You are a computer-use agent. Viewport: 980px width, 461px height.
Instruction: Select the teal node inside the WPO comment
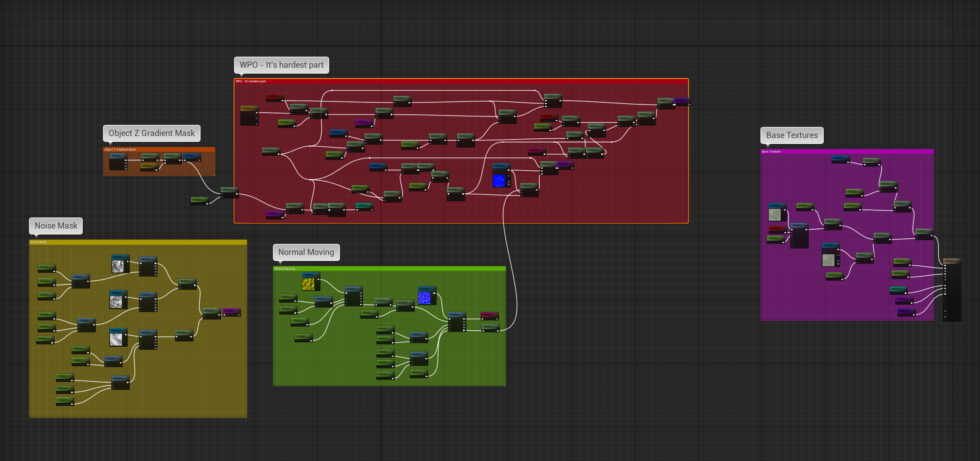click(364, 207)
